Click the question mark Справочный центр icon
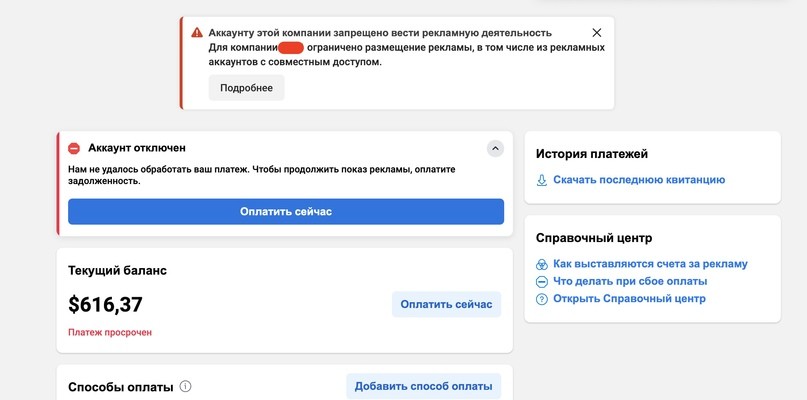The image size is (807, 400). pos(541,299)
